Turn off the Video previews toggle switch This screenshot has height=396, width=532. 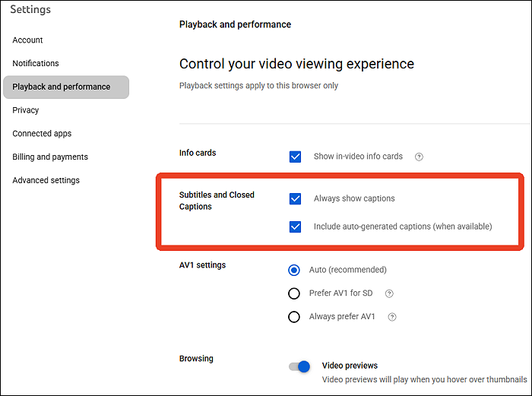pos(300,366)
